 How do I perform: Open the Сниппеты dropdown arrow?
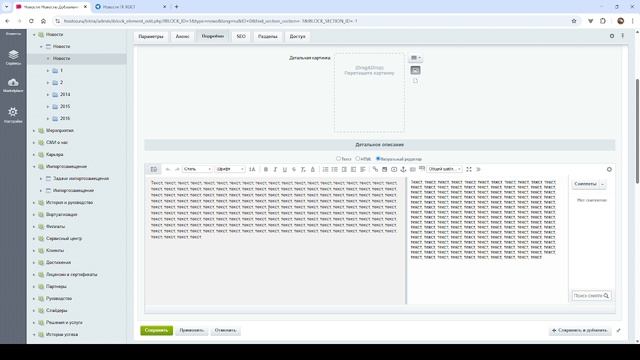tap(602, 184)
